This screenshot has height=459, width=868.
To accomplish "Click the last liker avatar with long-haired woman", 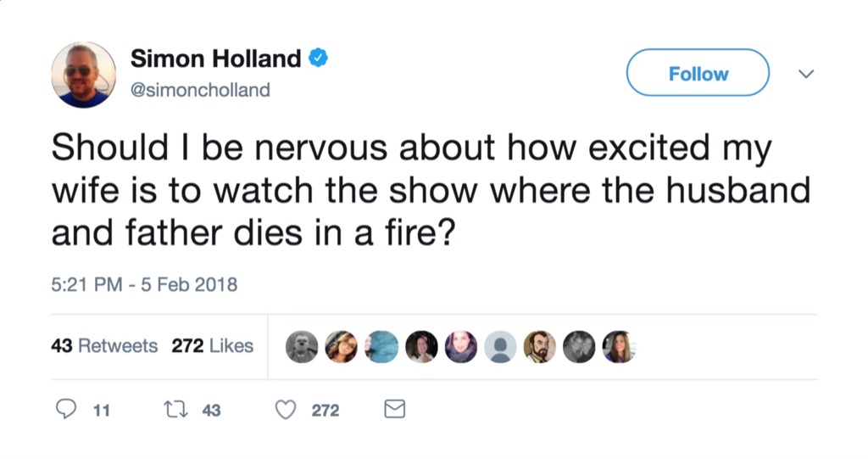I will [619, 346].
